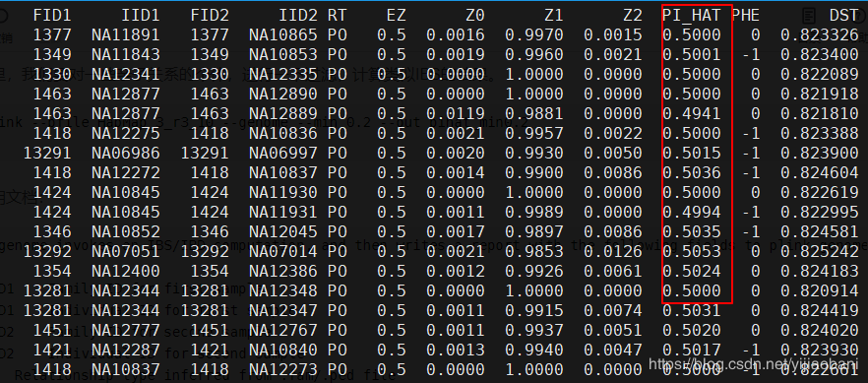The height and width of the screenshot is (383, 868).
Task: Select sample ID NA11843
Action: 126,54
